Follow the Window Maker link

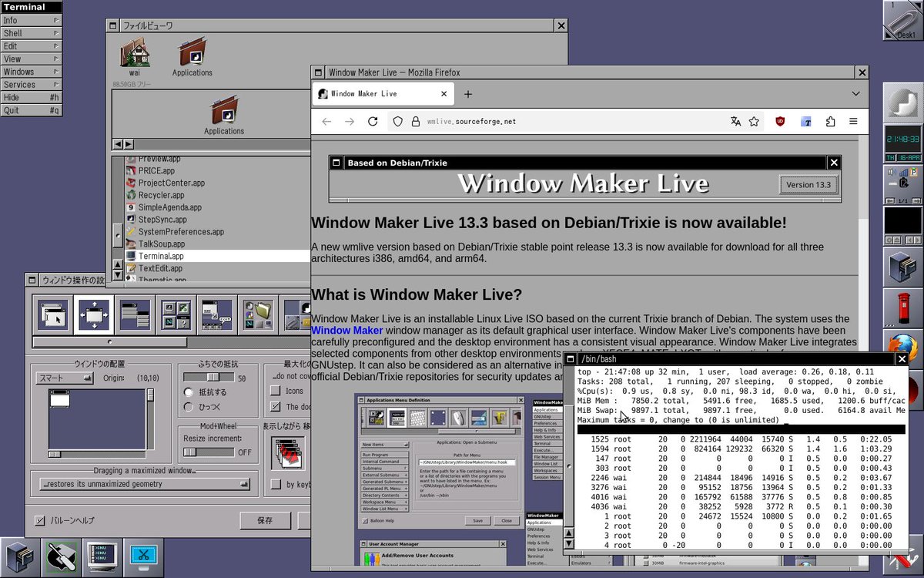[346, 331]
